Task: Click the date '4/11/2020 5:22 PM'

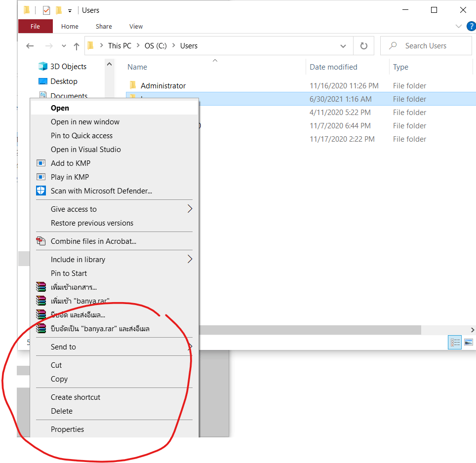Action: pyautogui.click(x=340, y=113)
